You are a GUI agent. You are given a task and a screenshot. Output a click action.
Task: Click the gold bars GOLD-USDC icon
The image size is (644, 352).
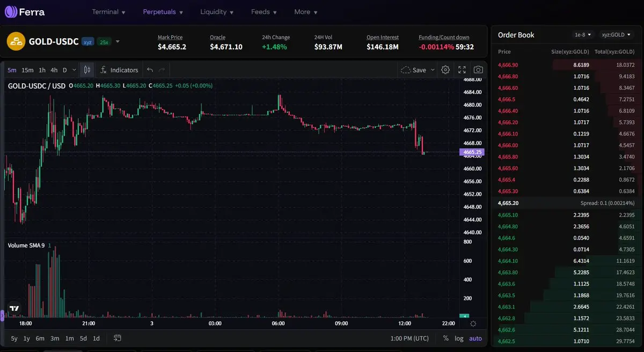point(16,41)
